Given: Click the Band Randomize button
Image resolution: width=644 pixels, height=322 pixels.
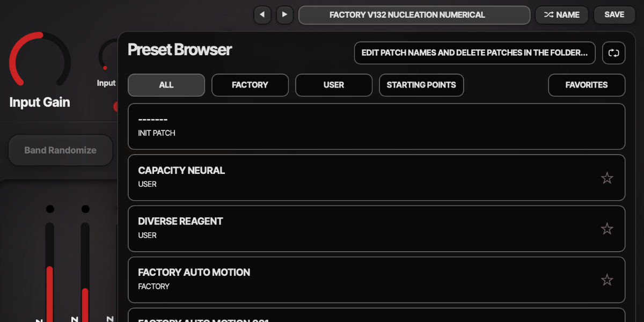Looking at the screenshot, I should click(x=61, y=150).
